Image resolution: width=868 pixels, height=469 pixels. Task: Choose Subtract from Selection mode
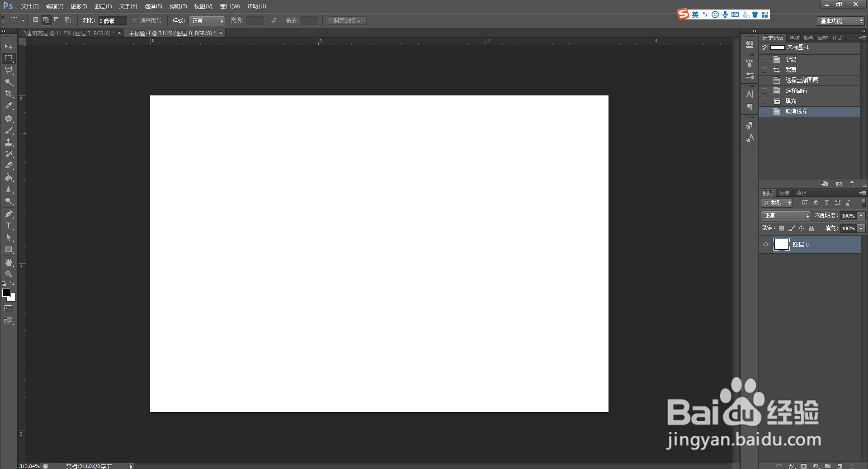(57, 20)
